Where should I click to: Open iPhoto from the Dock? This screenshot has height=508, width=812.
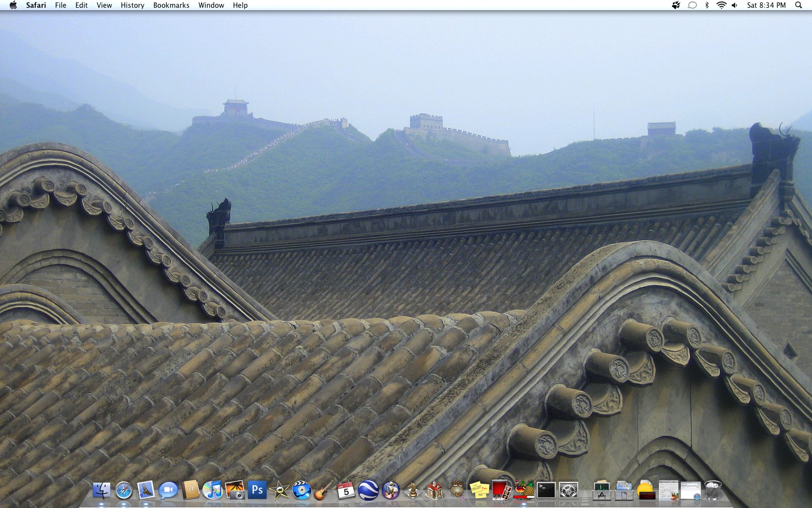235,490
